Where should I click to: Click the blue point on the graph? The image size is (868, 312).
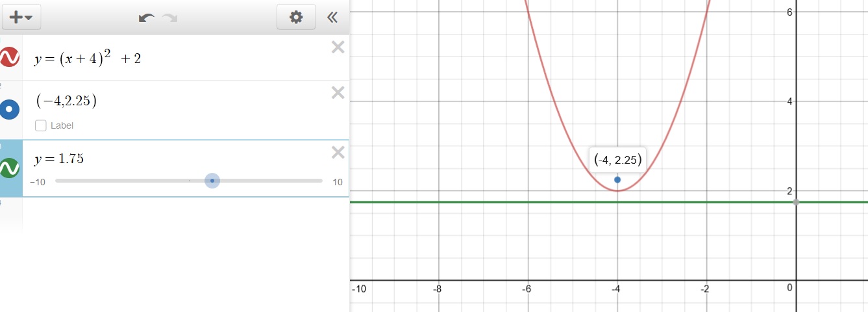point(617,179)
